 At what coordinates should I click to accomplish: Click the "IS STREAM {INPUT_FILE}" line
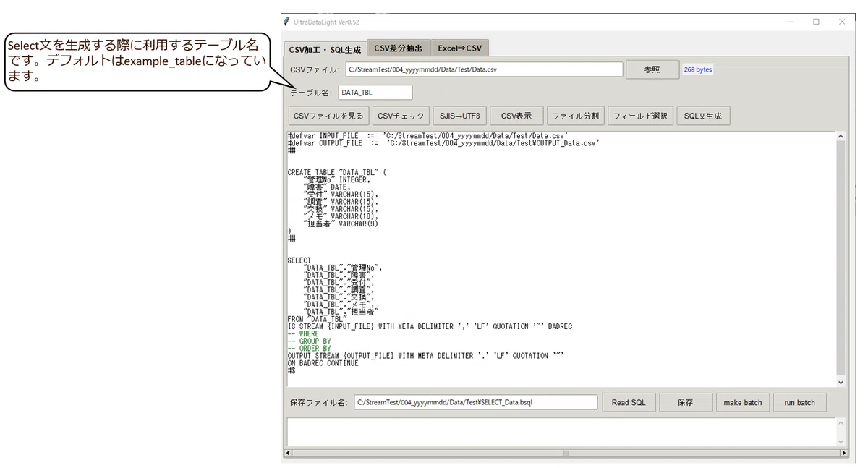click(430, 326)
